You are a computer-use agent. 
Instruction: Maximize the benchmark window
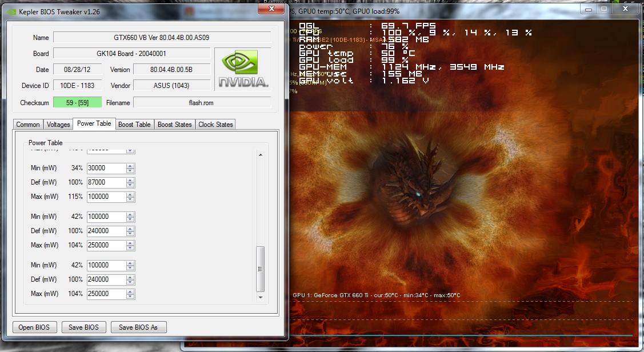click(604, 9)
